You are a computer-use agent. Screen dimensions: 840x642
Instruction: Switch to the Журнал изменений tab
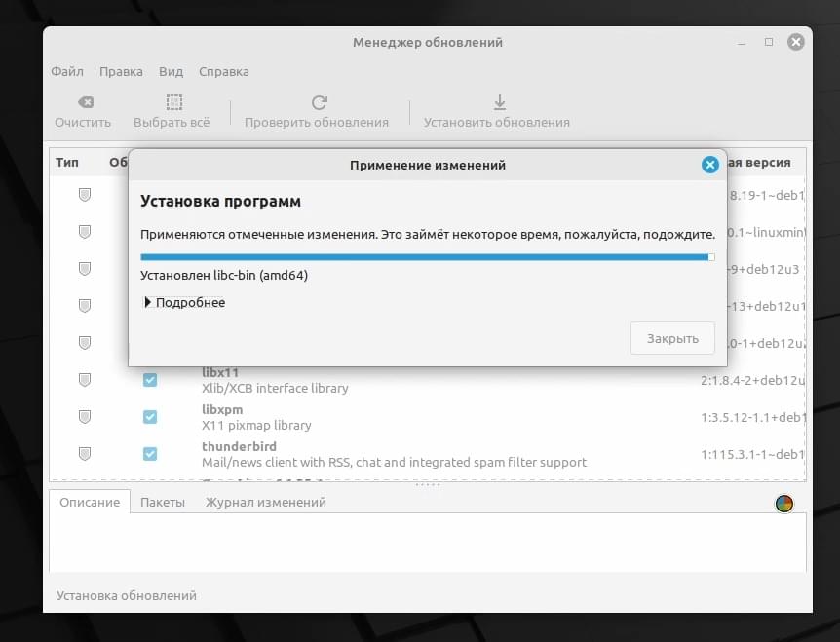[x=266, y=503]
